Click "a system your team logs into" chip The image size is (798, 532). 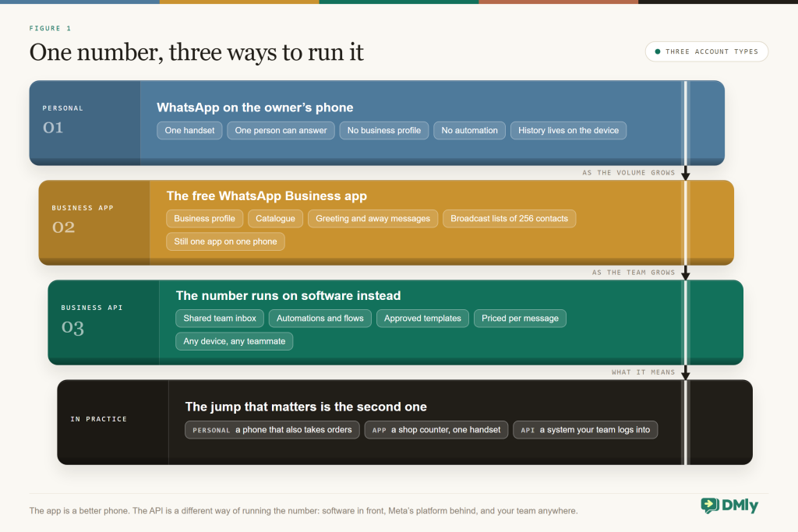585,430
